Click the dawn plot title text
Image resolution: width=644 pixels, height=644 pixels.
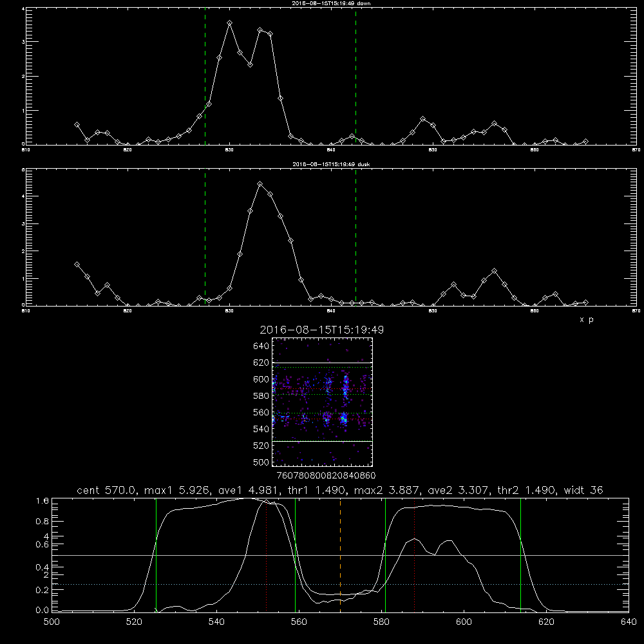(x=331, y=3)
